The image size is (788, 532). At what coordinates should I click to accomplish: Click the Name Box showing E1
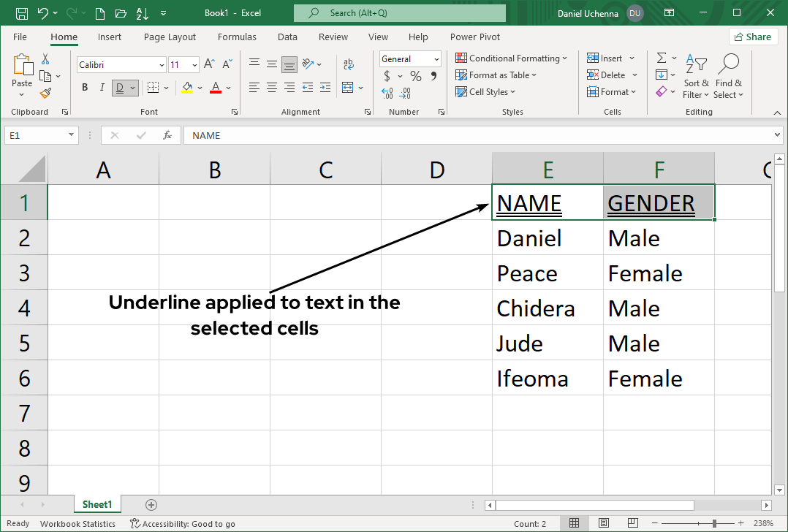(x=35, y=135)
